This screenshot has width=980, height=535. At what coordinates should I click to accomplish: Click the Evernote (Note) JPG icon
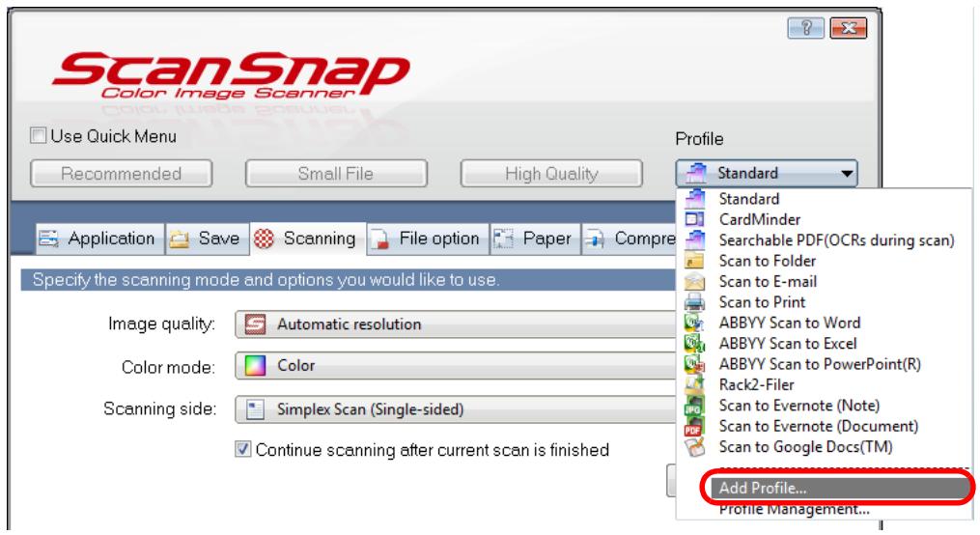click(x=695, y=405)
